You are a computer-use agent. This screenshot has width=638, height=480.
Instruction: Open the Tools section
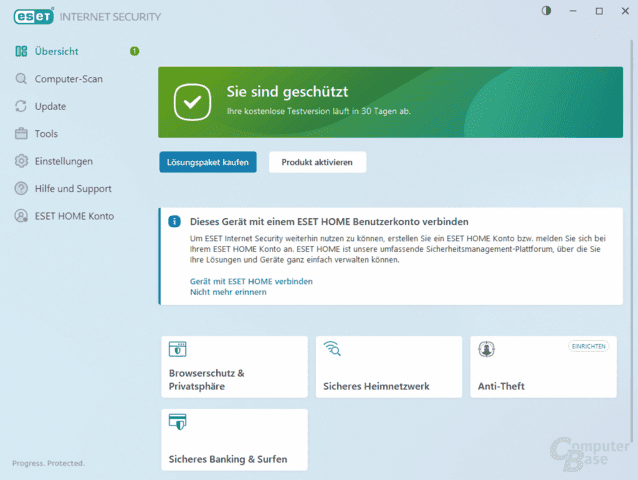click(46, 134)
